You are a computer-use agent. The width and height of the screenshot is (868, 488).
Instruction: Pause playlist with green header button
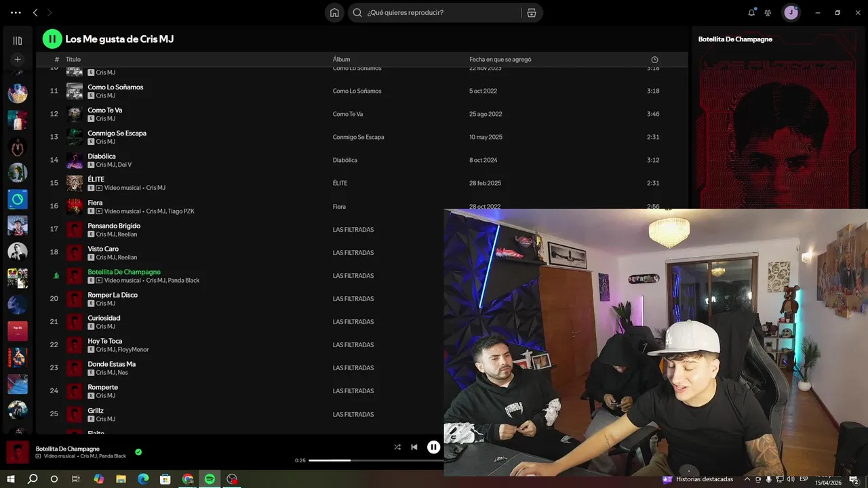(x=52, y=39)
